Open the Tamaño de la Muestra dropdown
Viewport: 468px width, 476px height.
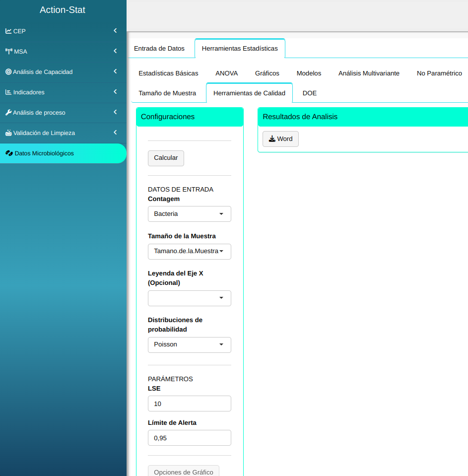(189, 252)
